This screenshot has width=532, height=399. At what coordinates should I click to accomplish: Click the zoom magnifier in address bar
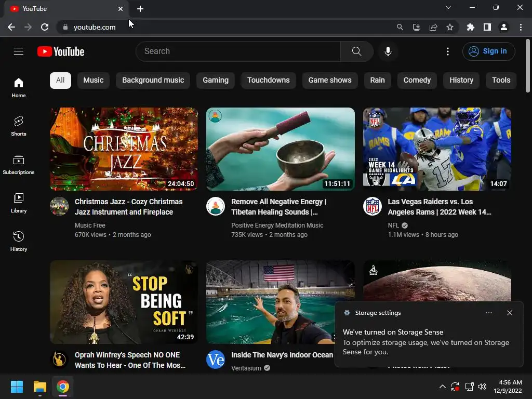tap(400, 27)
